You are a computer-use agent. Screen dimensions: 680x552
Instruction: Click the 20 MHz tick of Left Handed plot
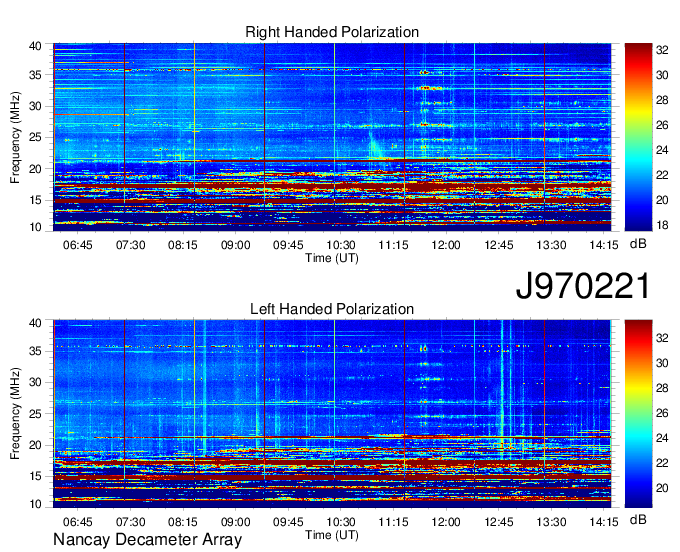coord(35,445)
